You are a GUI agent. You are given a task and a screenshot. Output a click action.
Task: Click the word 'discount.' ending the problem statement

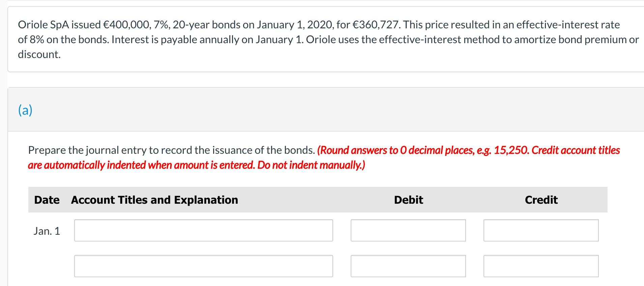(x=39, y=54)
